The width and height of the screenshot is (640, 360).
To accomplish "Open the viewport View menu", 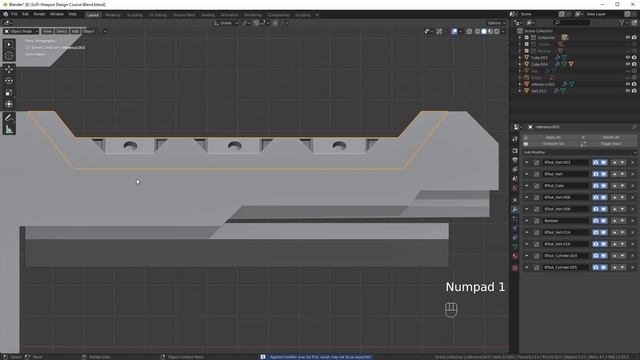I will (47, 31).
